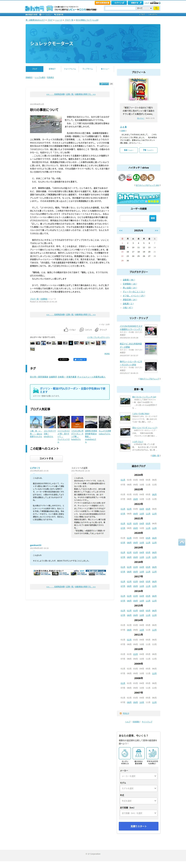Viewport: 186px width, 868px height.
Task: Click the 砂川市一家死傷事故 tag
Action: (39, 377)
